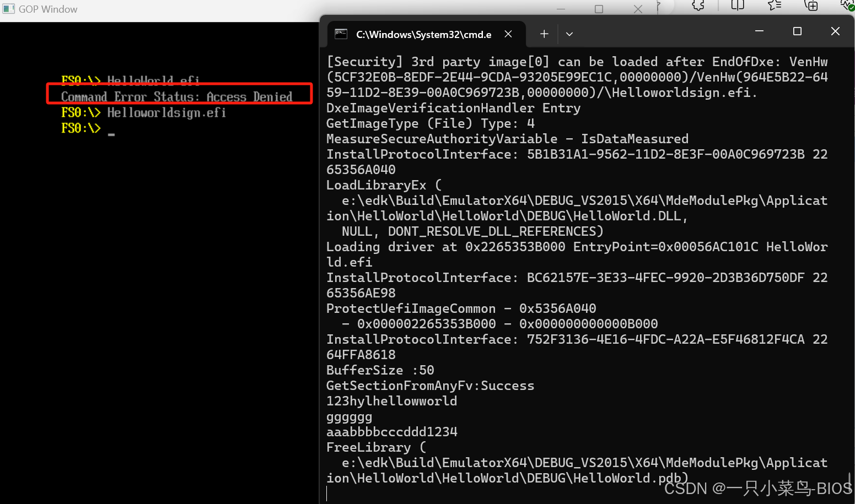The height and width of the screenshot is (504, 855).
Task: Click the 'gggggg' output line
Action: (x=349, y=417)
